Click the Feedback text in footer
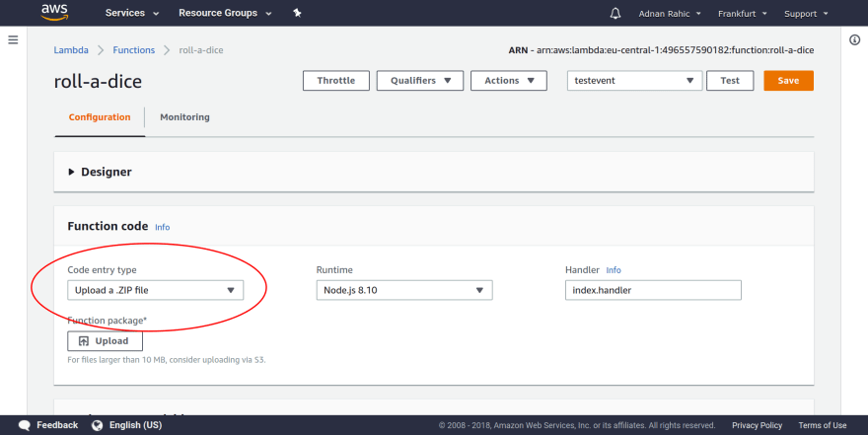 click(57, 425)
